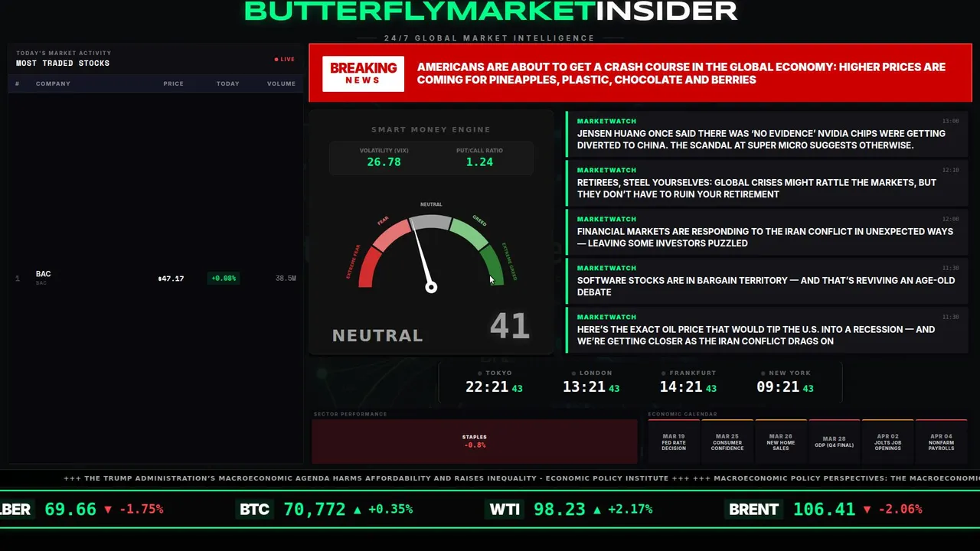Open Apr 02 JOLTS Job Openings event
This screenshot has width=980, height=551.
click(x=888, y=442)
